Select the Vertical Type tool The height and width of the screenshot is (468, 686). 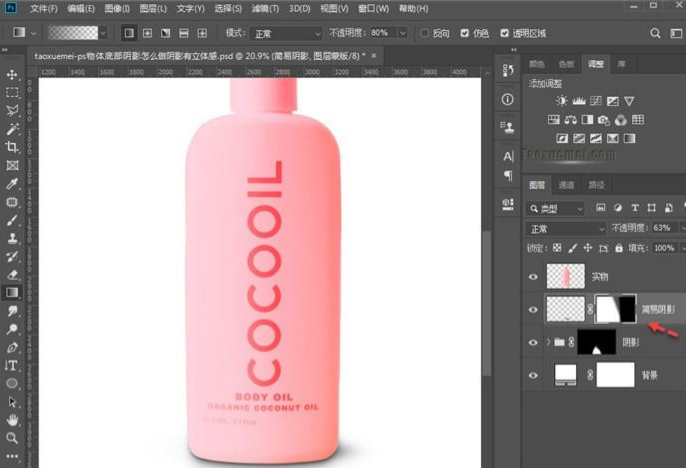12,366
